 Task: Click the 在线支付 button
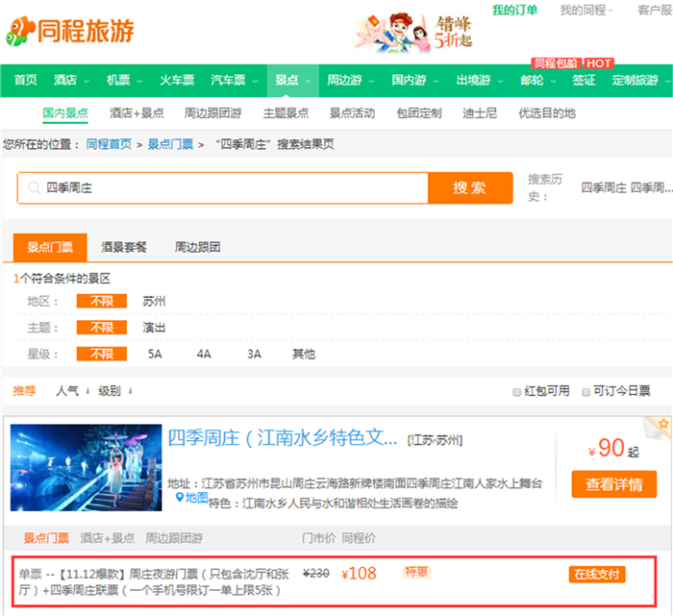click(596, 575)
